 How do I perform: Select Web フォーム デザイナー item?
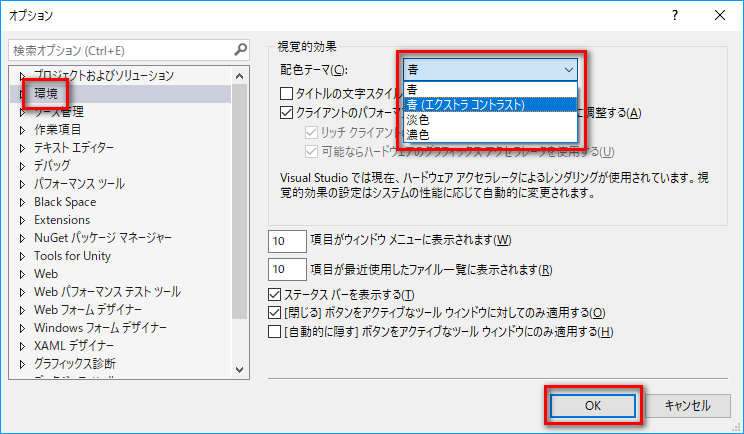[x=88, y=310]
